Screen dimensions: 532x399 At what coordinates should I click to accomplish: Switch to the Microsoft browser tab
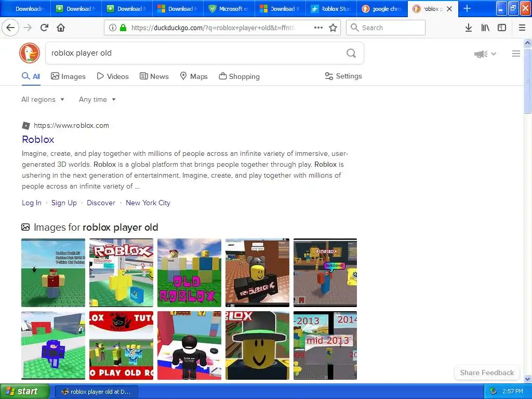(x=229, y=8)
